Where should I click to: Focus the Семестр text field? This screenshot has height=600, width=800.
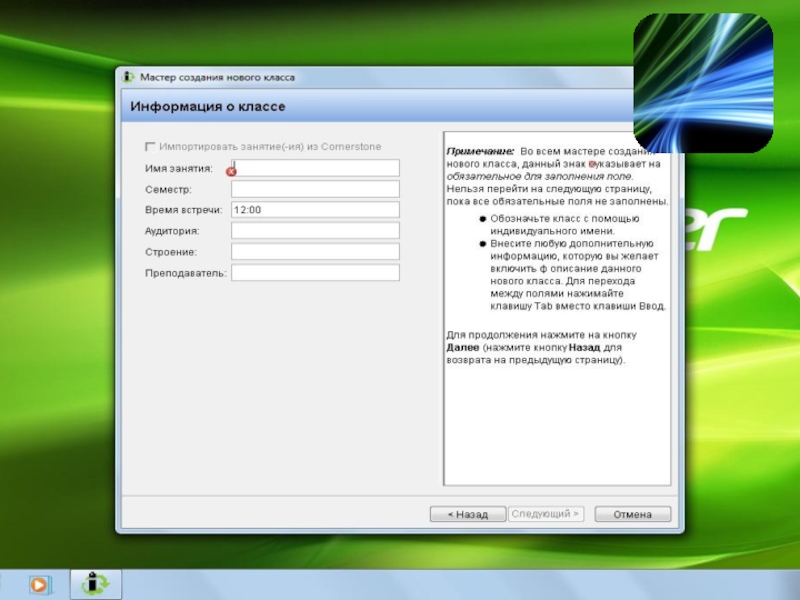point(316,189)
